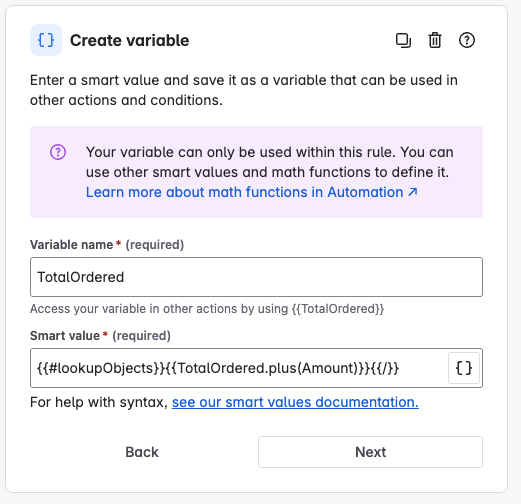This screenshot has width=521, height=504.
Task: Click the Smart value required label
Action: (x=100, y=336)
